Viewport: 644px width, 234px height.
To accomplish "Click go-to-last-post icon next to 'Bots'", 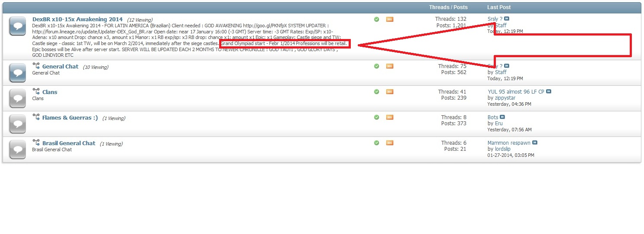I will point(502,117).
